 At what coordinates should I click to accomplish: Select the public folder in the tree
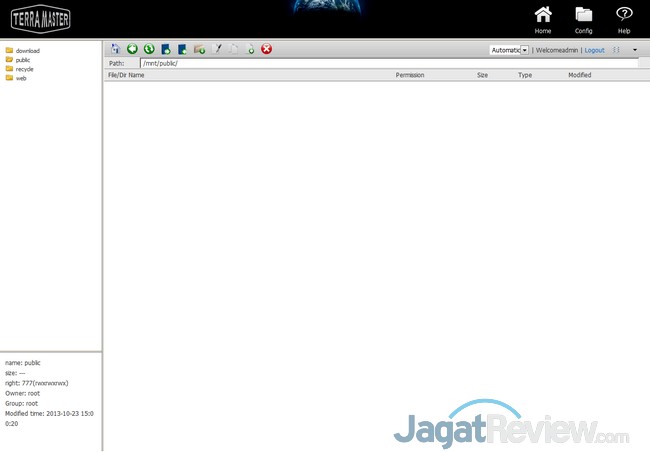[x=18, y=60]
